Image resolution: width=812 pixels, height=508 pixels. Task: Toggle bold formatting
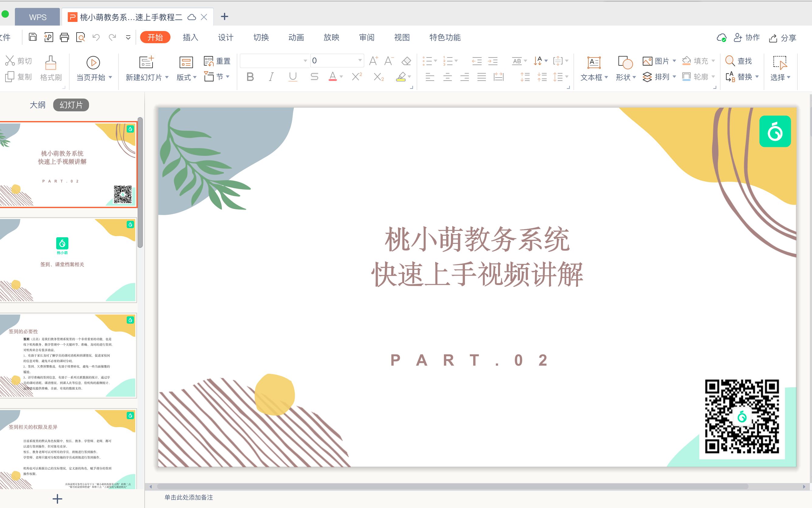pos(250,77)
